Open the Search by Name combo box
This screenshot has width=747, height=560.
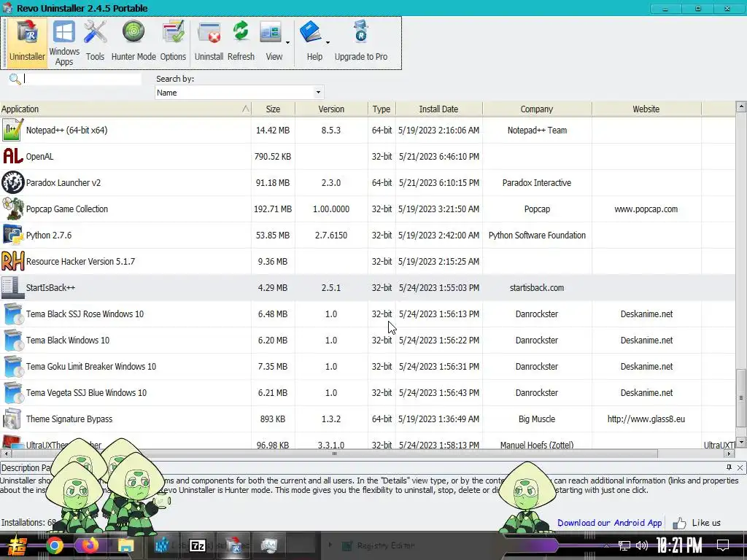pos(239,93)
